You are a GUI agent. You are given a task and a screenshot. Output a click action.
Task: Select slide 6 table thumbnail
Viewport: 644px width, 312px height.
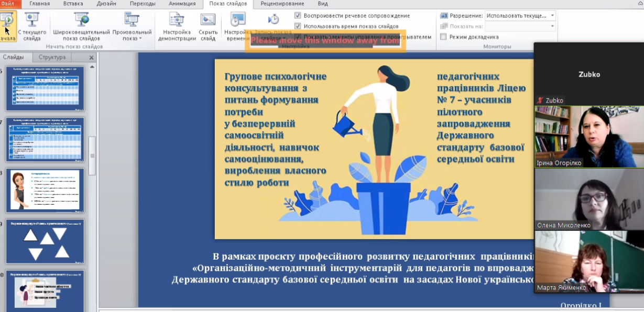[x=45, y=88]
